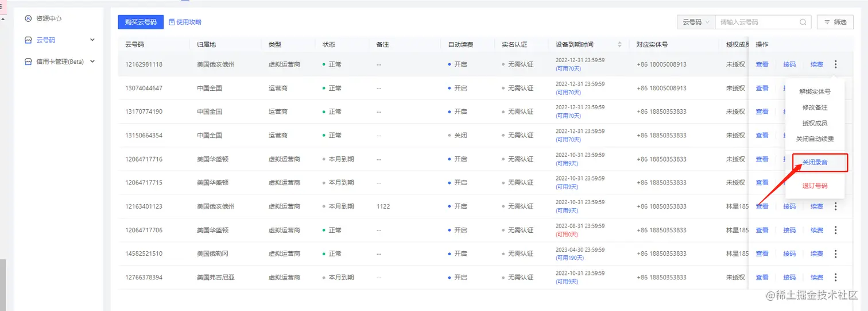Viewport: 868px width, 311px height.
Task: Click 接码 for number 12766378394
Action: coord(789,277)
